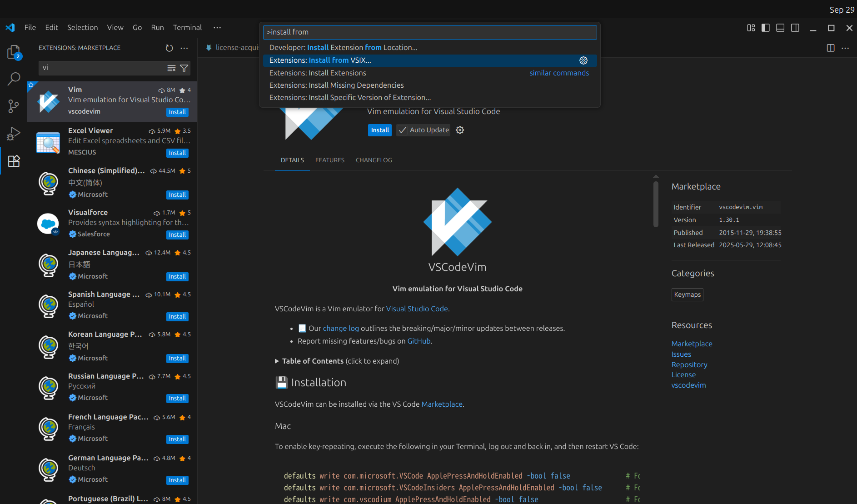The height and width of the screenshot is (504, 857).
Task: Open Extensions view in activity bar
Action: (14, 161)
